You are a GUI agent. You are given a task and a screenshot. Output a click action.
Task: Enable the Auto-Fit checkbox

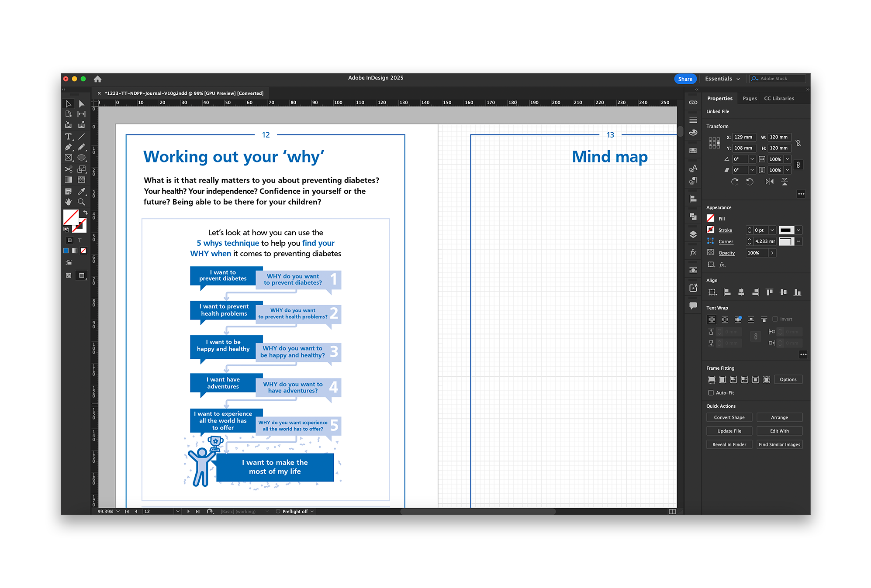pos(712,393)
